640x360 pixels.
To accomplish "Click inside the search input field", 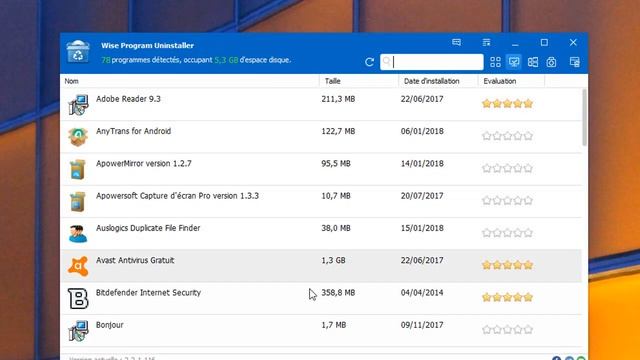I will point(432,62).
